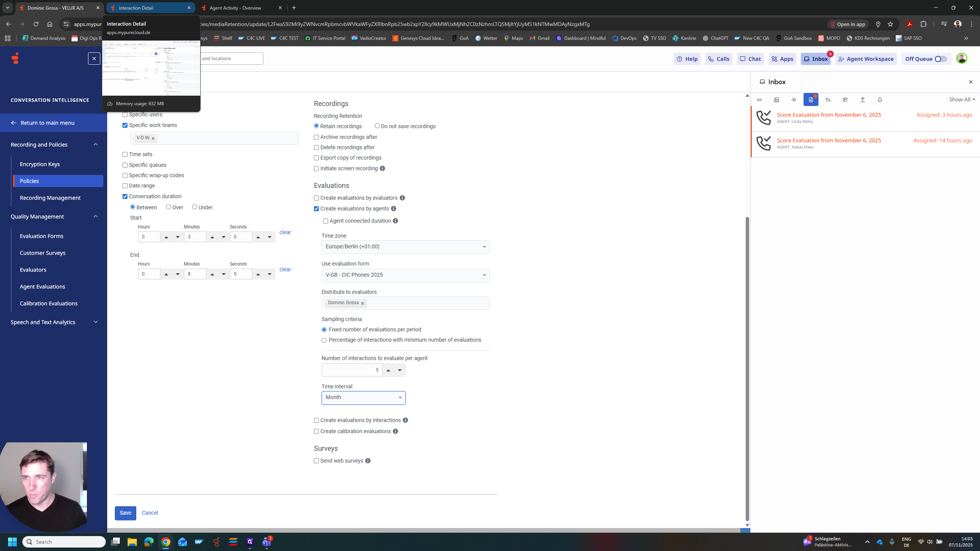Click the notifications bell filter in Inbox
This screenshot has height=551, width=980.
(x=879, y=99)
